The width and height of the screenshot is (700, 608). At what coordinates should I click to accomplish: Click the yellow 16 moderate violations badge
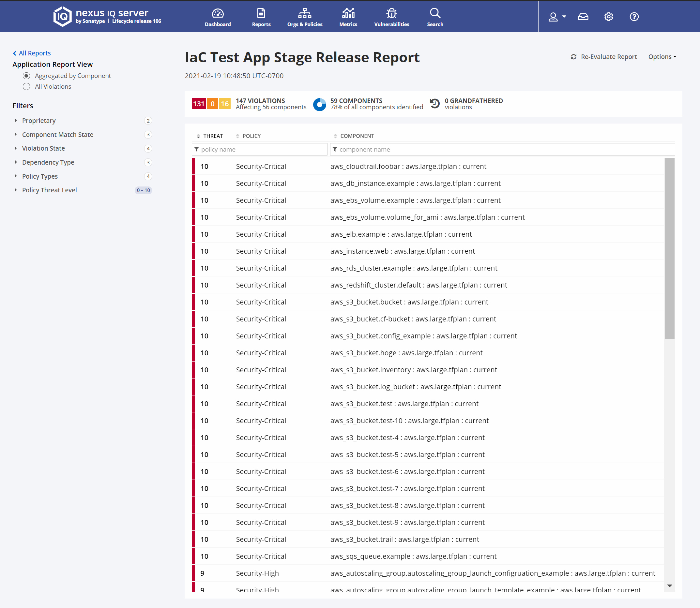[225, 104]
